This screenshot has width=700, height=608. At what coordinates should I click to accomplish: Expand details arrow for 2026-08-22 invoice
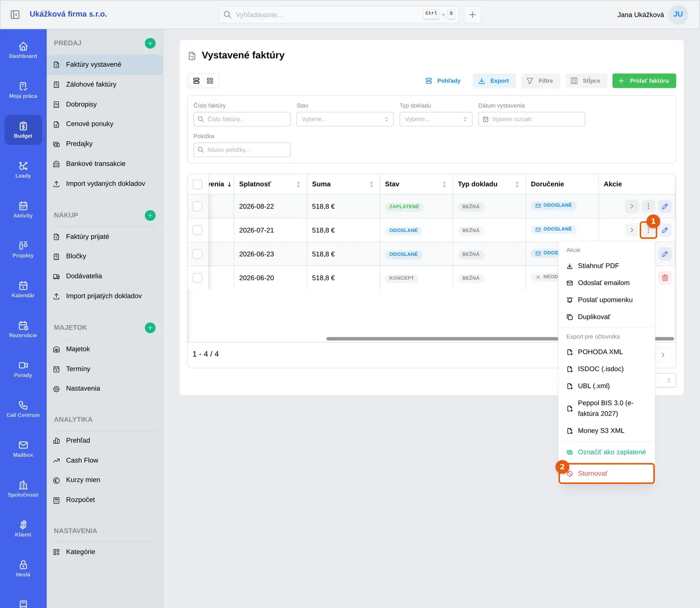click(x=632, y=206)
